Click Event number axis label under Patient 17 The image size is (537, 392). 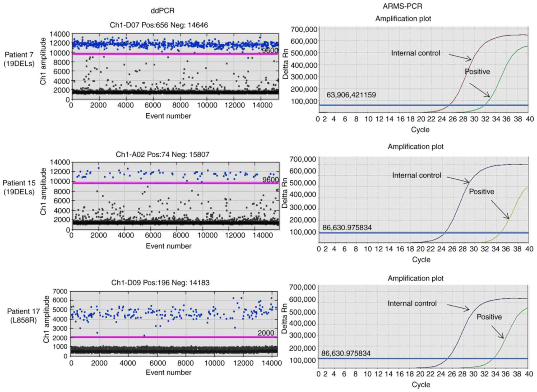pyautogui.click(x=168, y=372)
